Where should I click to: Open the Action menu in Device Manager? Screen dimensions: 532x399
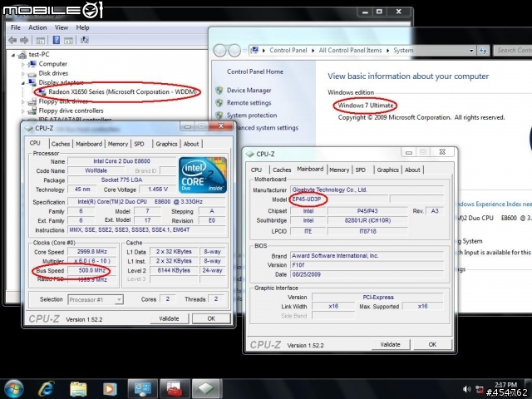point(37,27)
